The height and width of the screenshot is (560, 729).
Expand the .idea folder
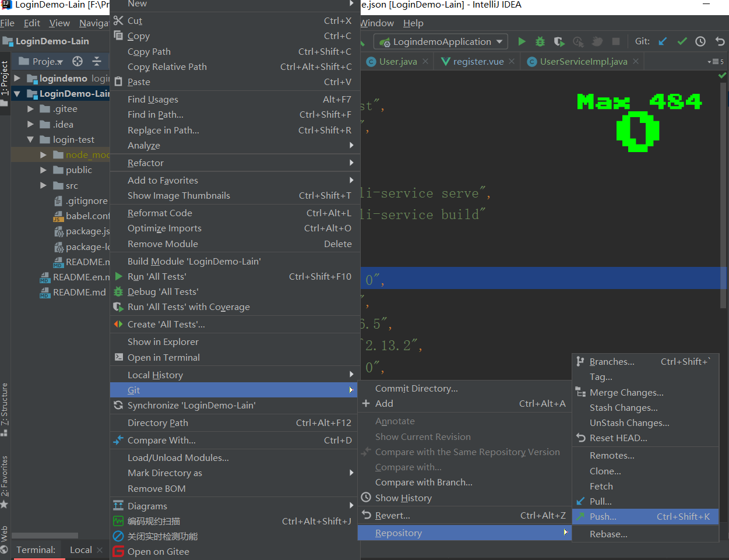pyautogui.click(x=30, y=124)
